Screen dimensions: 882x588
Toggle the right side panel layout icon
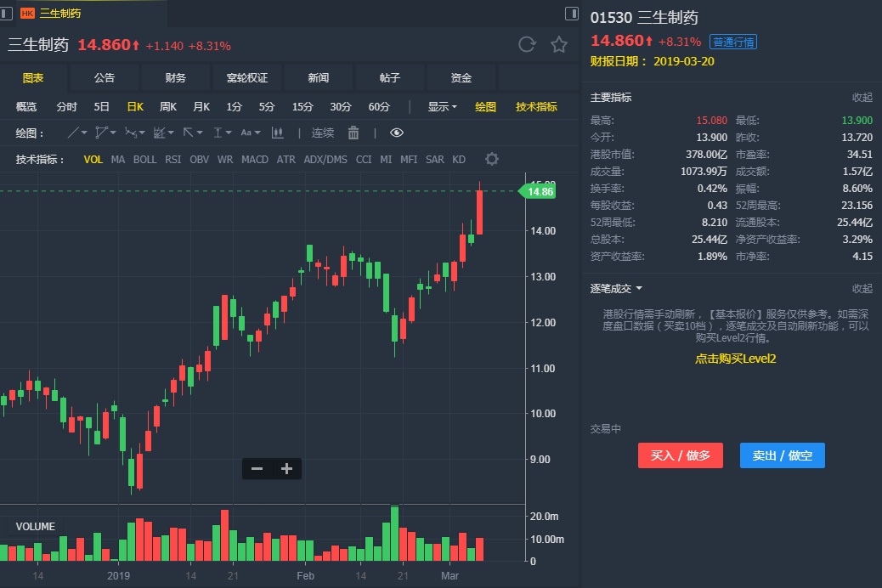572,13
